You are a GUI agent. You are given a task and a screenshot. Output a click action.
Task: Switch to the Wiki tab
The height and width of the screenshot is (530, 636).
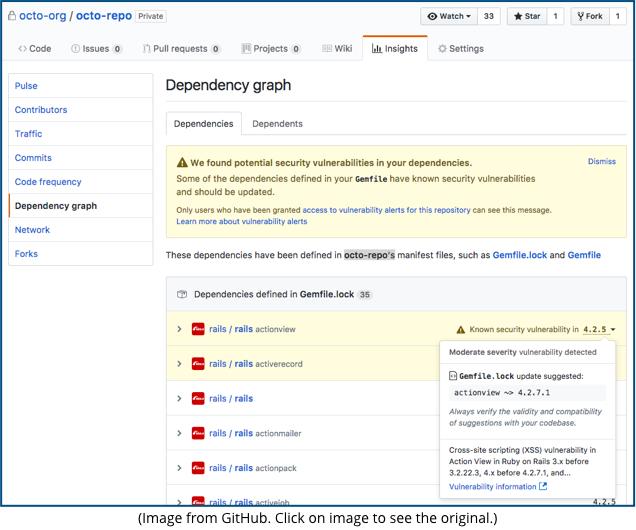(x=337, y=49)
